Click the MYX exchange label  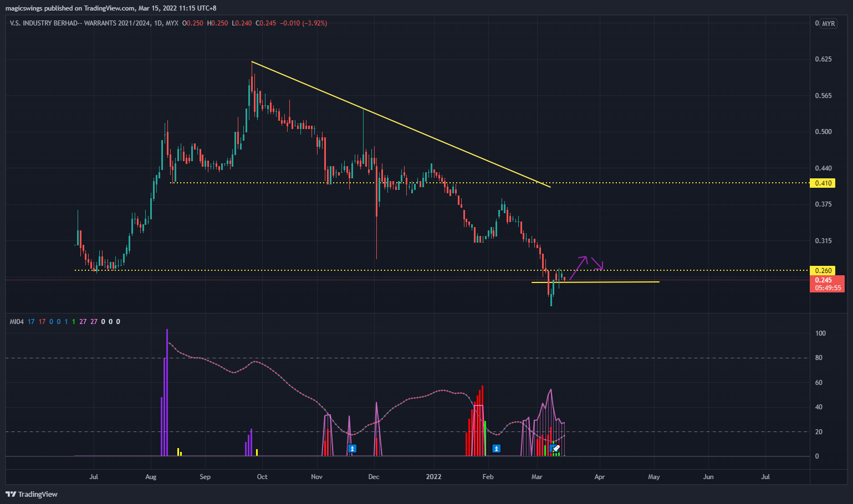click(172, 23)
